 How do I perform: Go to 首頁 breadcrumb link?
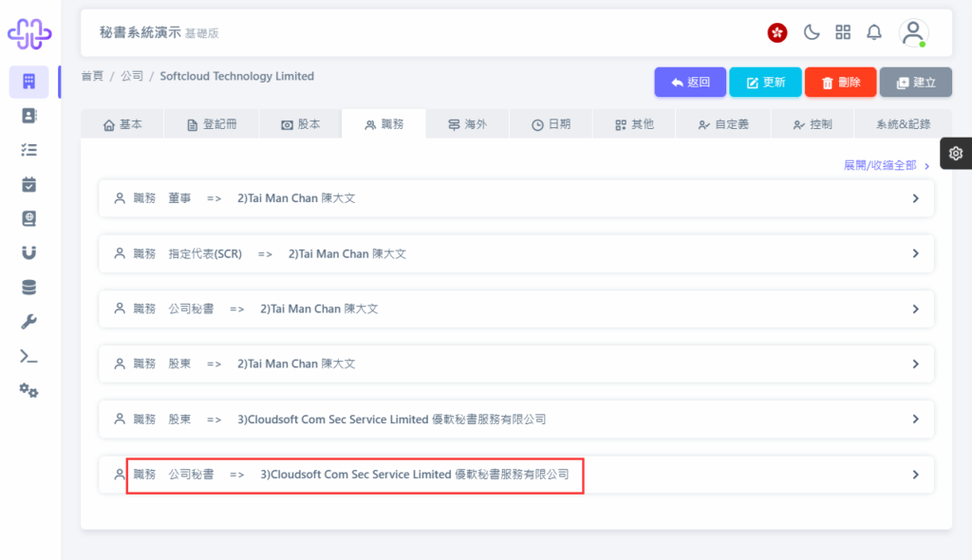[92, 76]
